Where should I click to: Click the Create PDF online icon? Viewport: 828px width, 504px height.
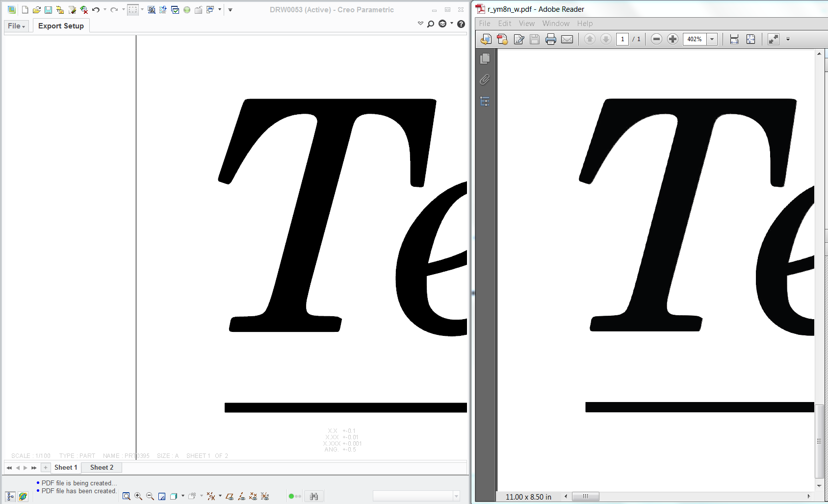point(502,39)
